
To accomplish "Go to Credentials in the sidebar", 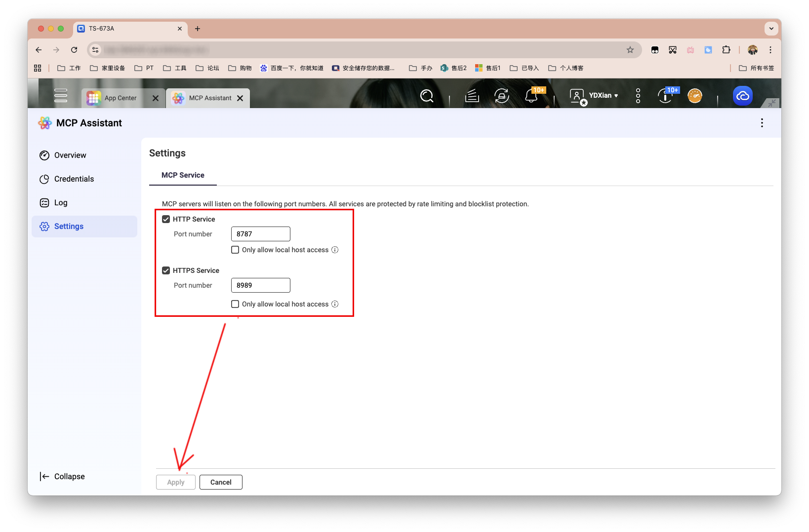I will [74, 179].
